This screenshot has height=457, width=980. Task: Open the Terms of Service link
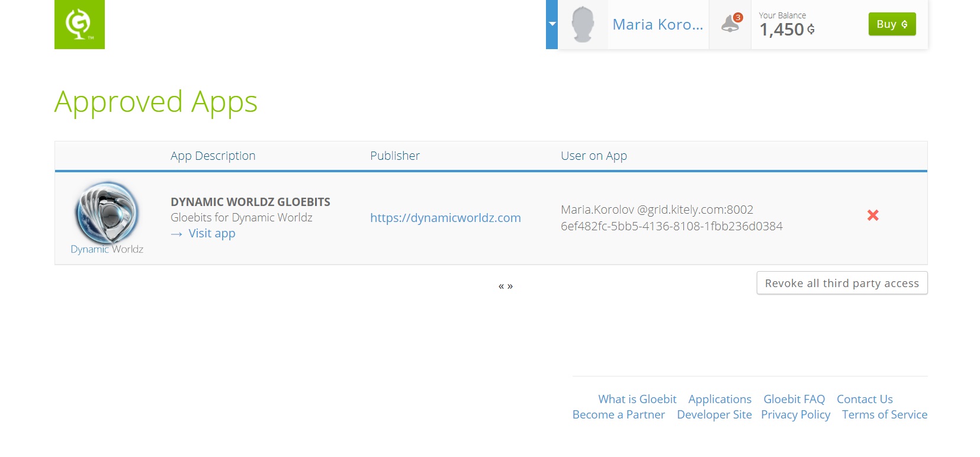885,414
